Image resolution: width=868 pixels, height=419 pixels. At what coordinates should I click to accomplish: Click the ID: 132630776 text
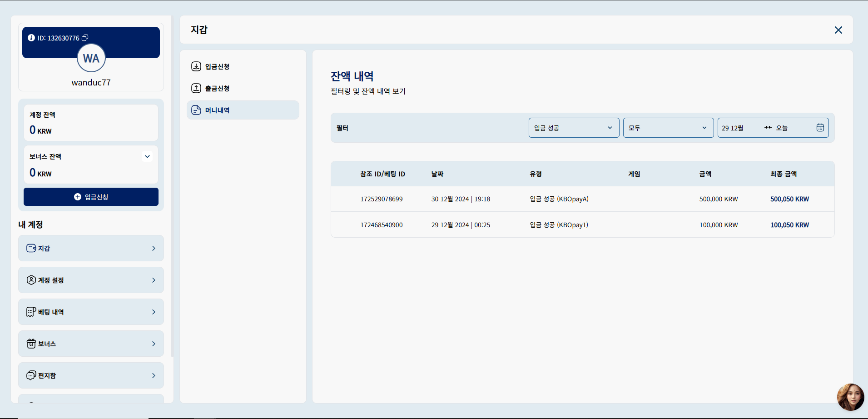(58, 38)
